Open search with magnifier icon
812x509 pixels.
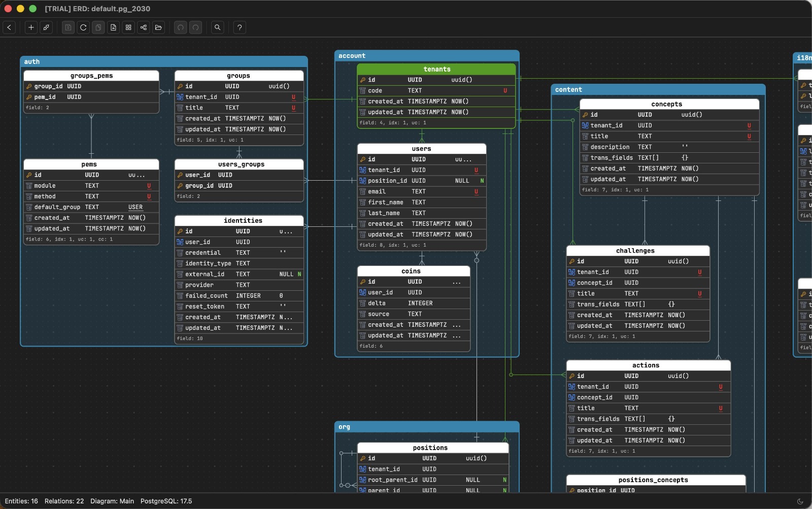(x=217, y=27)
